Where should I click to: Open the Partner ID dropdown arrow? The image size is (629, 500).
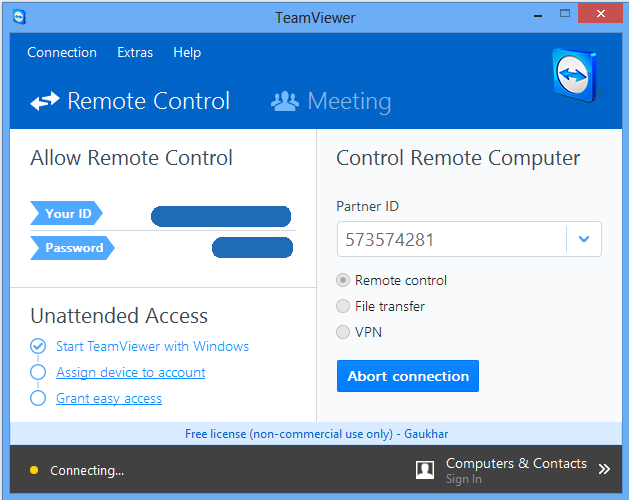tap(584, 240)
